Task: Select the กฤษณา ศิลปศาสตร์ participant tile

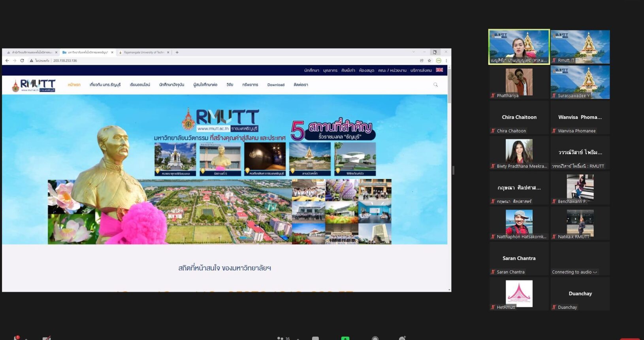Action: tap(519, 188)
